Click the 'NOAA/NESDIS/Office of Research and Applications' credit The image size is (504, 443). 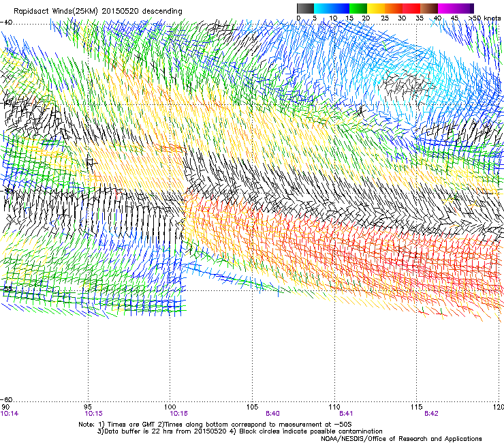(401, 439)
